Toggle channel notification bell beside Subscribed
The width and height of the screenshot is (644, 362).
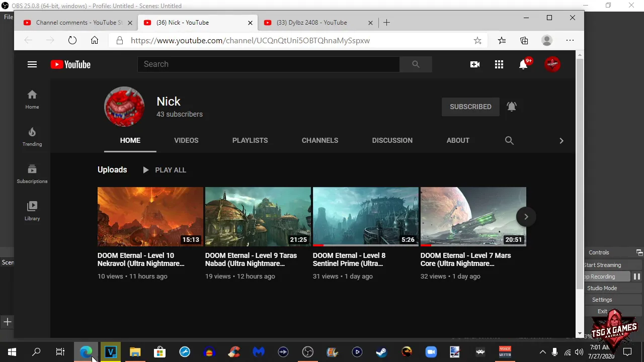coord(512,107)
